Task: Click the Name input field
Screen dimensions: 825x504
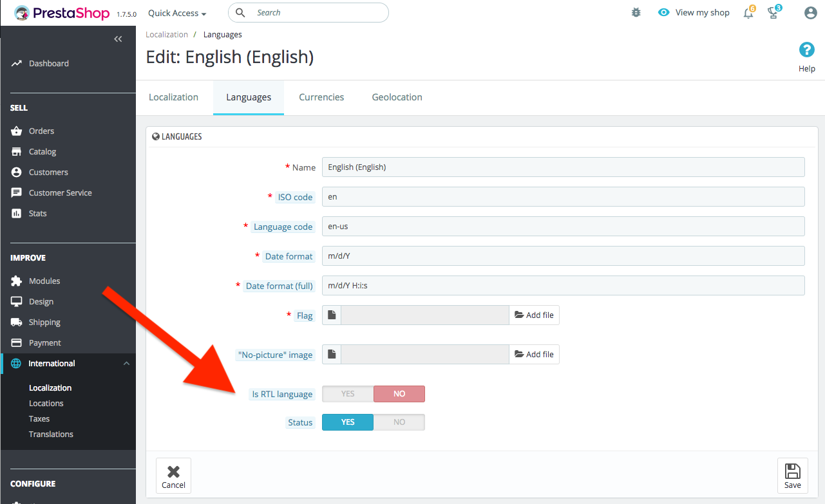Action: 564,167
